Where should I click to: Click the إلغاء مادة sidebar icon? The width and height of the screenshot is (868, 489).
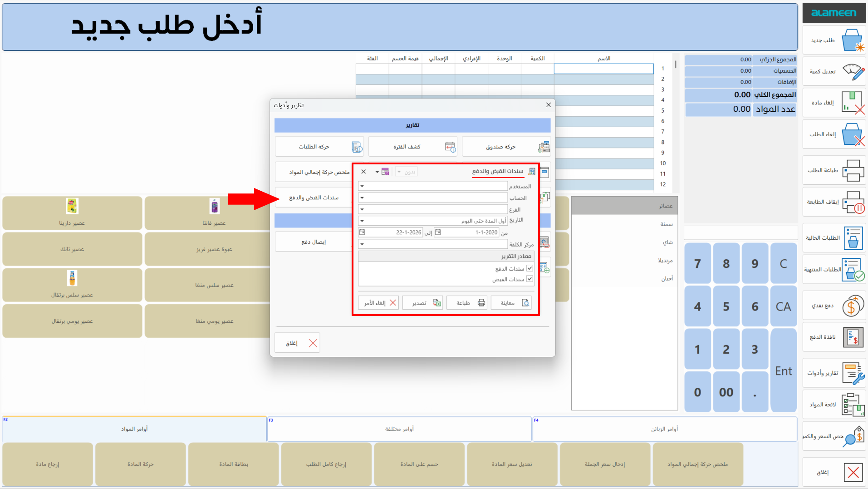(x=853, y=103)
